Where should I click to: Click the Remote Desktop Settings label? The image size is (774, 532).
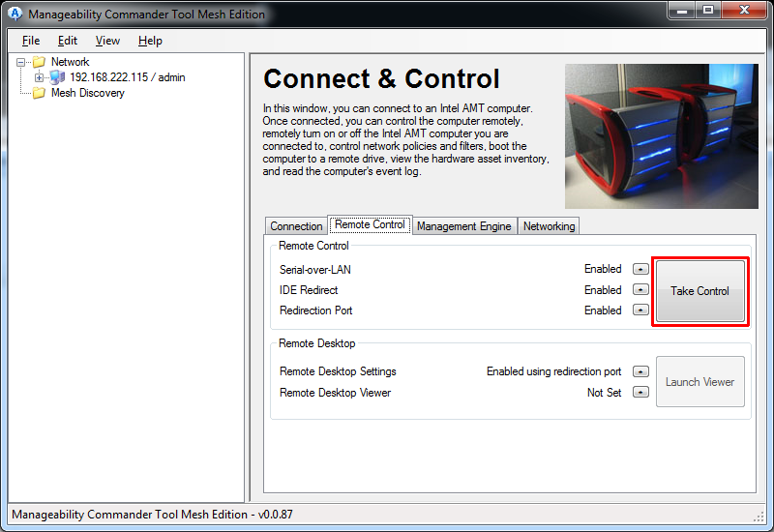coord(338,371)
